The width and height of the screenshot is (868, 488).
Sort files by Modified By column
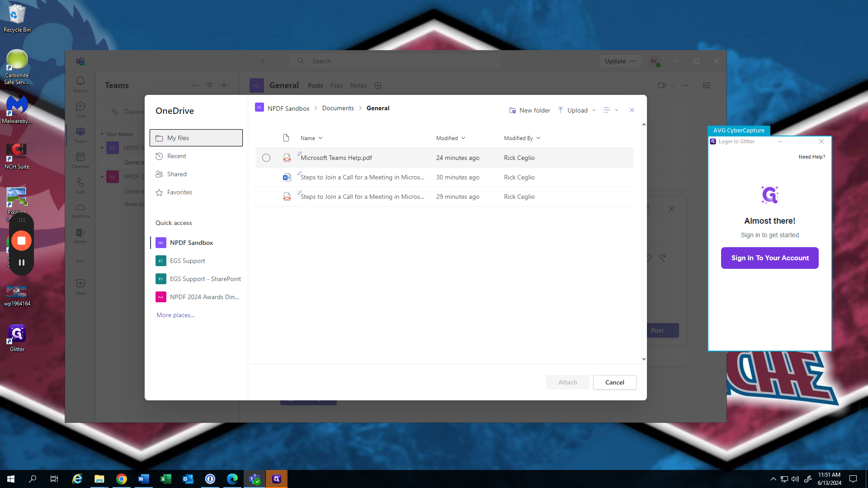[x=522, y=138]
